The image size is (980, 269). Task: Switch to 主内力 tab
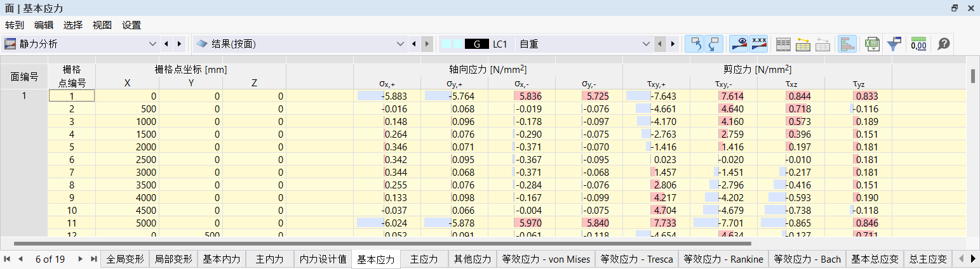point(269,259)
